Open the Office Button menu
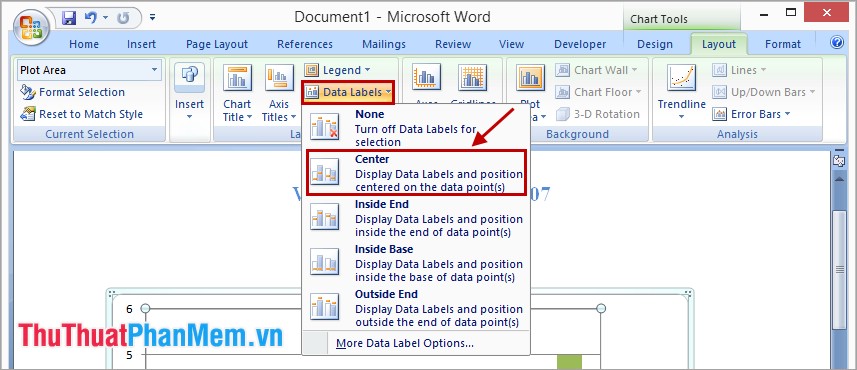 (32, 27)
